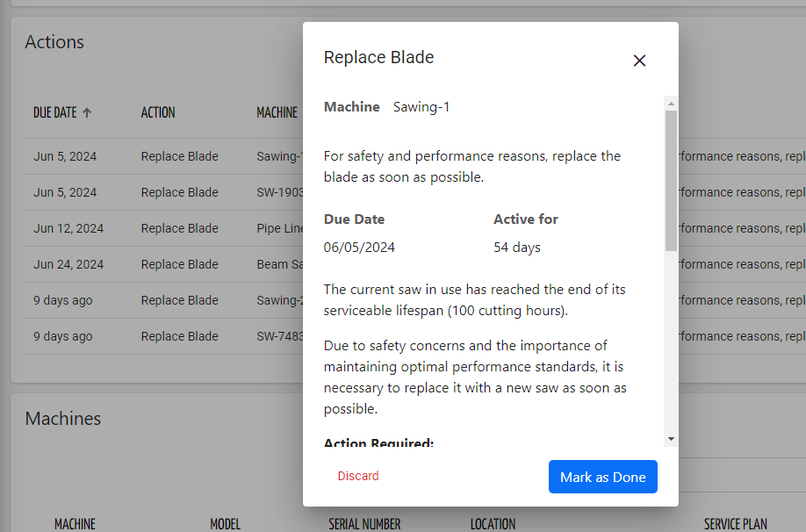Click the SERVICE PLAN column header
The height and width of the screenshot is (532, 806).
(736, 524)
